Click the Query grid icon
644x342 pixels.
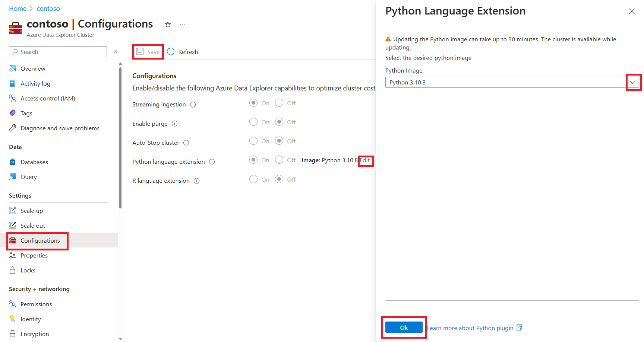[13, 177]
